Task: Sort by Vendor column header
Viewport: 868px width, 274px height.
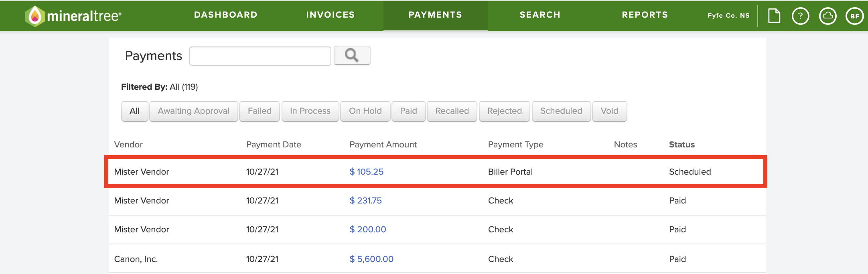Action: click(x=128, y=145)
